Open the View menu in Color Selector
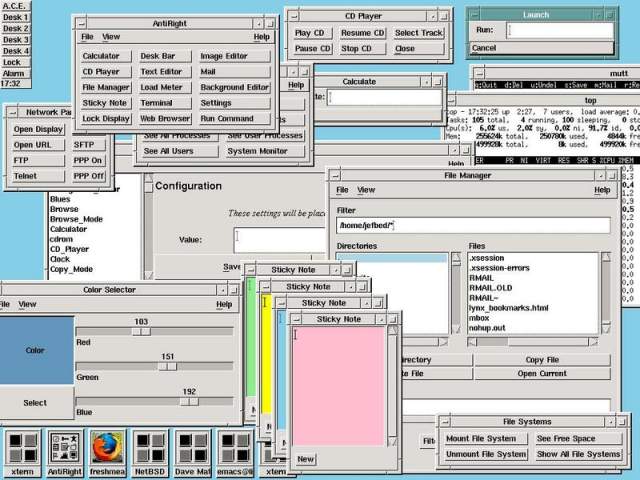640x480 pixels. [27, 304]
